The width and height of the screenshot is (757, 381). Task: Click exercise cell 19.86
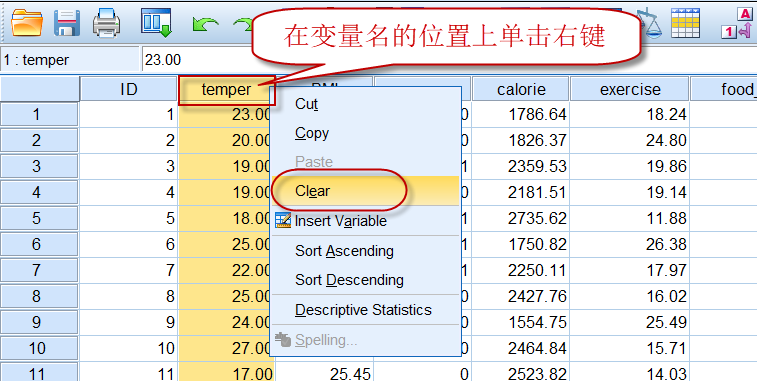click(630, 167)
